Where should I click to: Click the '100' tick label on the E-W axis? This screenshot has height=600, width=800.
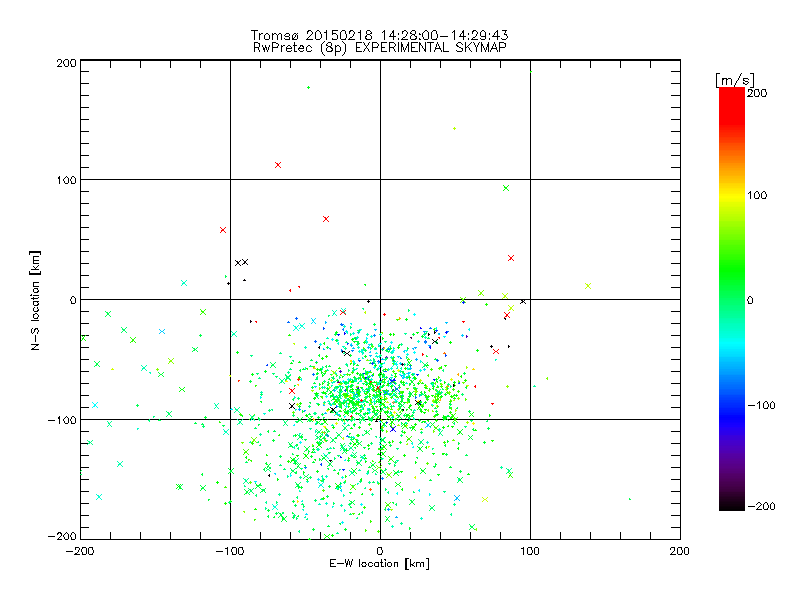[x=530, y=551]
